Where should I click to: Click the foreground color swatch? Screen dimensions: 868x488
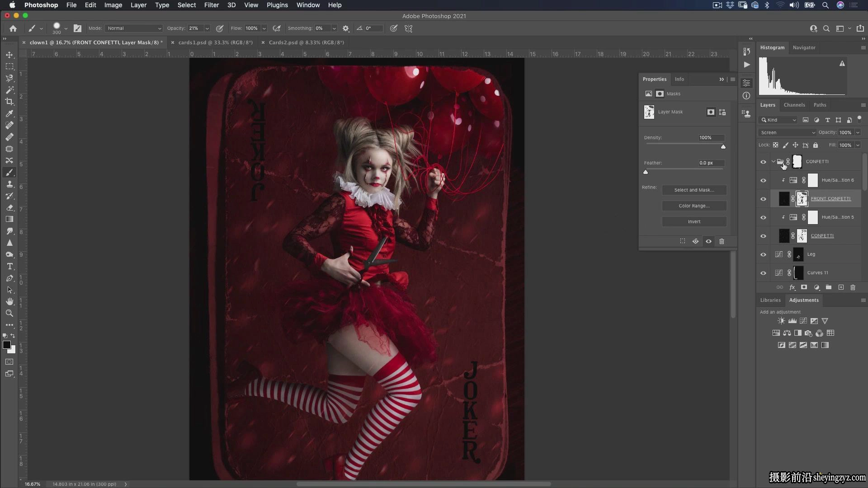pos(7,345)
